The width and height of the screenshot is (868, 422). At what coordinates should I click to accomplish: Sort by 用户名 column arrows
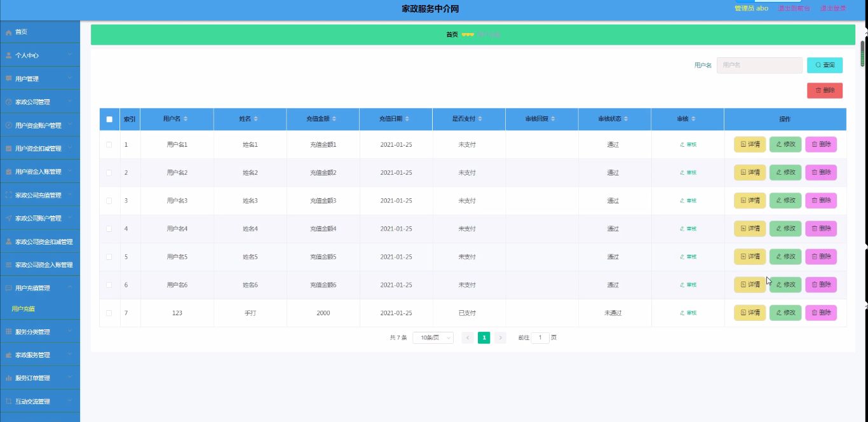186,119
